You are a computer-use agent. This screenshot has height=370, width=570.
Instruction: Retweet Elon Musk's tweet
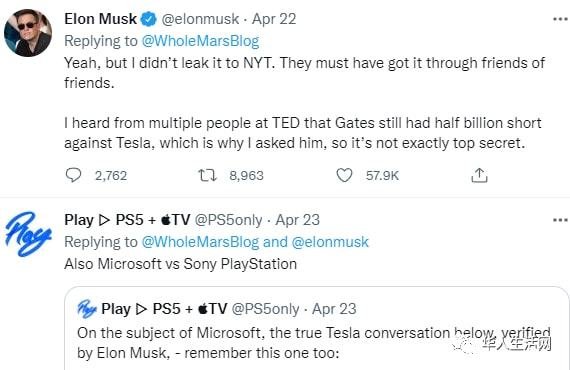pyautogui.click(x=208, y=176)
